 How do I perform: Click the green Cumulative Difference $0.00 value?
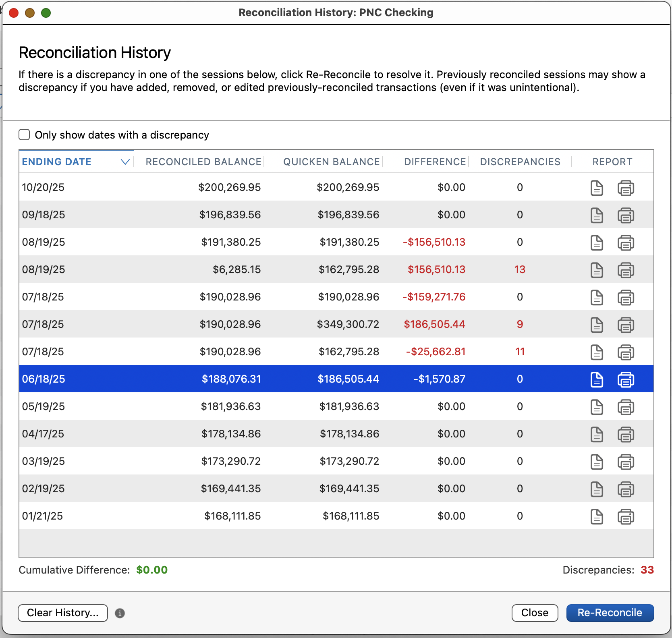click(152, 570)
